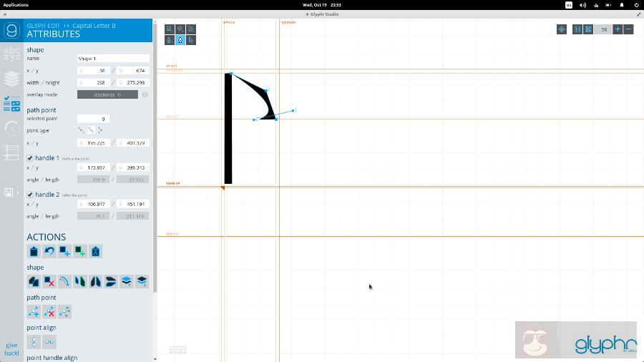Click the date and time in top bar

coord(321,5)
